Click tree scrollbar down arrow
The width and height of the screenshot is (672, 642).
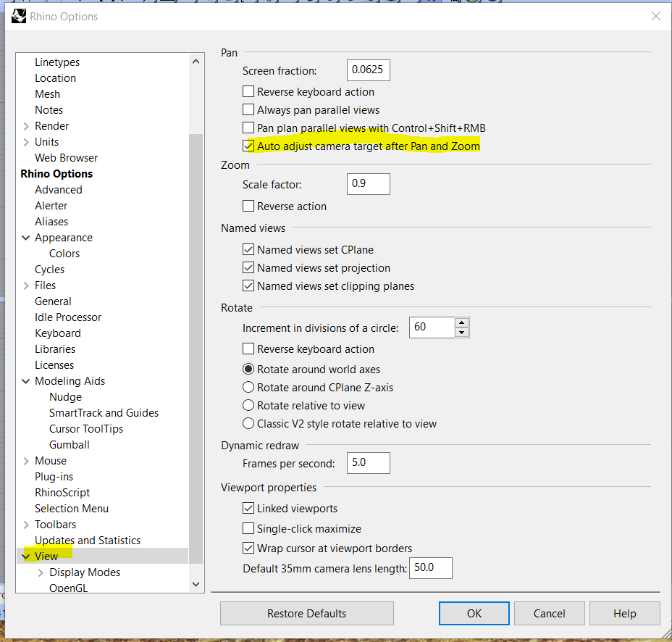[x=196, y=584]
